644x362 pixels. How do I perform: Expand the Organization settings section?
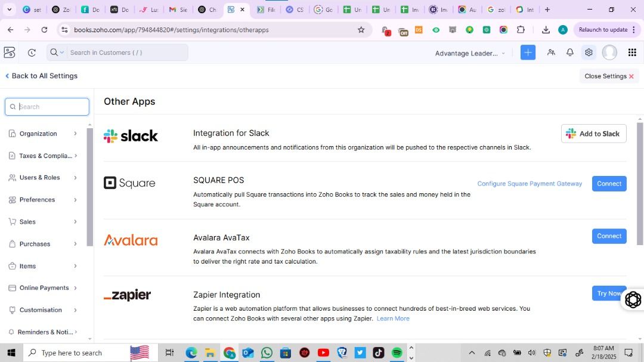coord(44,134)
